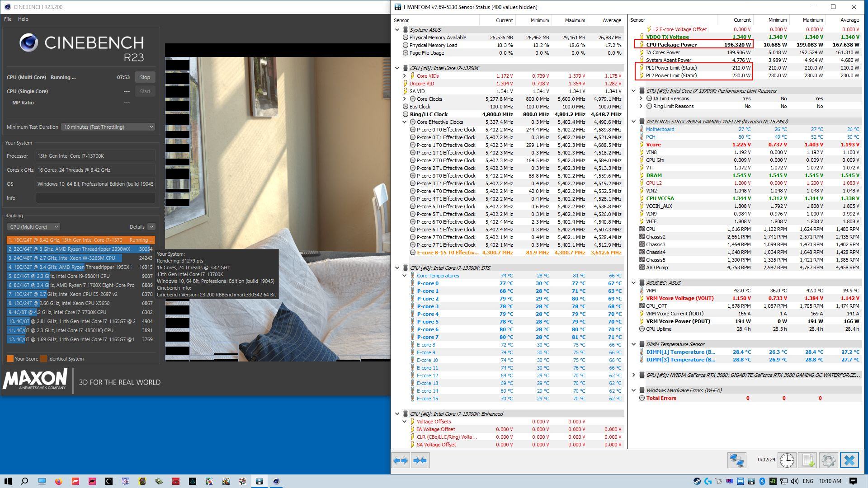This screenshot has width=868, height=488.
Task: Open HWiNFO sensor settings gear
Action: tap(828, 460)
